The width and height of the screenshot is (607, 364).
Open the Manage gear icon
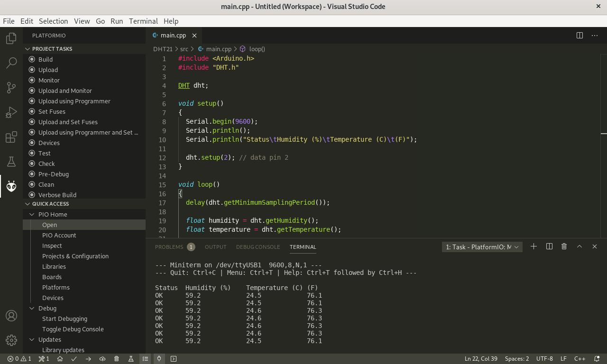[11, 340]
